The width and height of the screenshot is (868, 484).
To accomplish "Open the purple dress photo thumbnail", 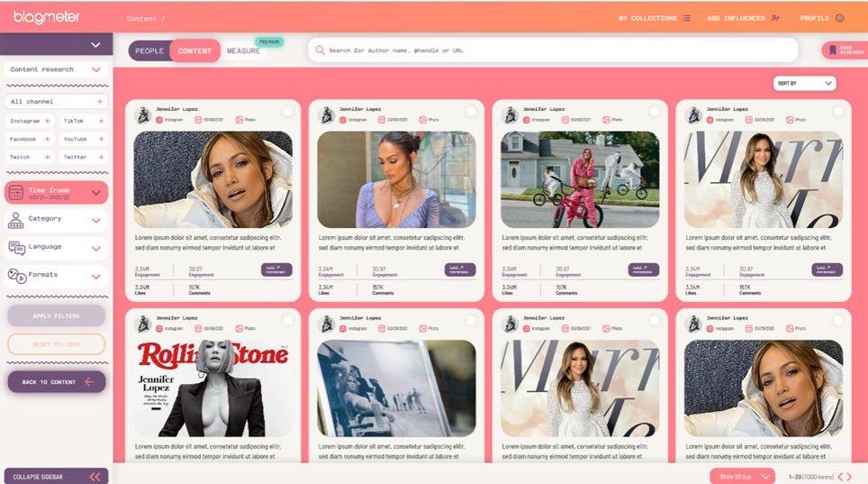I will click(x=396, y=179).
